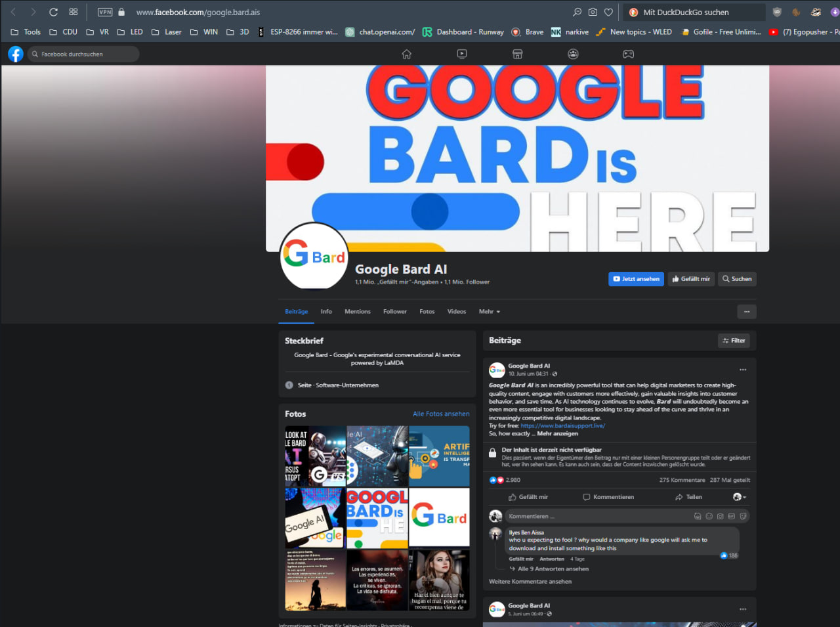This screenshot has height=627, width=840.
Task: Open the chat.openai.com bookmark
Action: tap(380, 32)
